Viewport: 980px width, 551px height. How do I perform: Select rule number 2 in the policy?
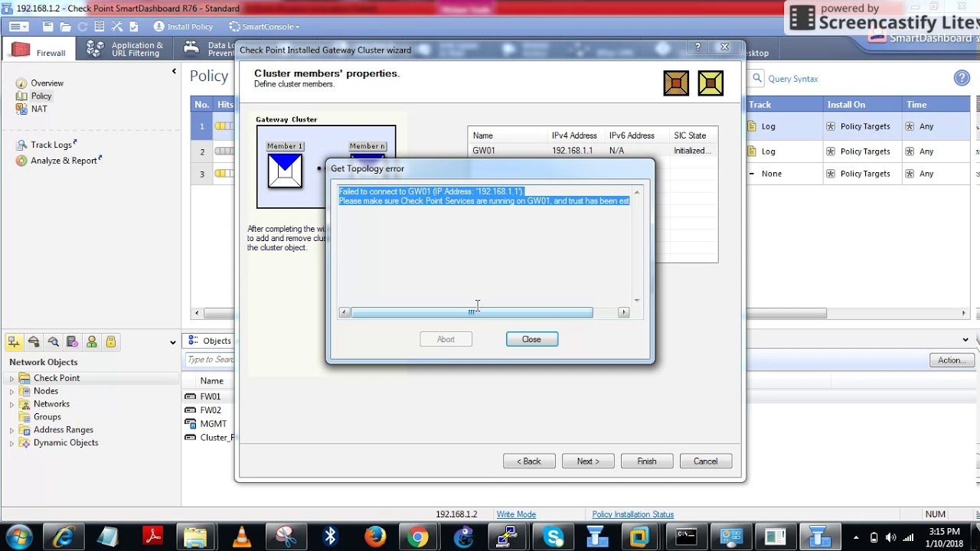[202, 152]
